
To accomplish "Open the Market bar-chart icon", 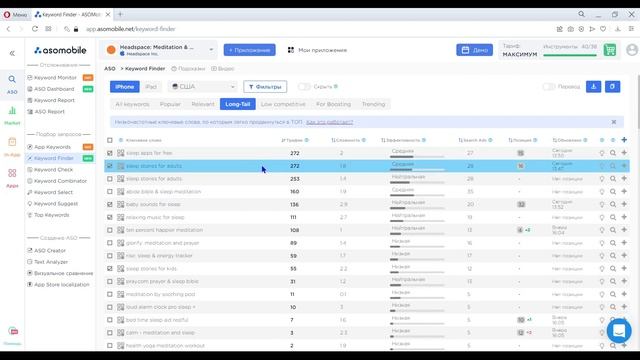I will click(12, 110).
